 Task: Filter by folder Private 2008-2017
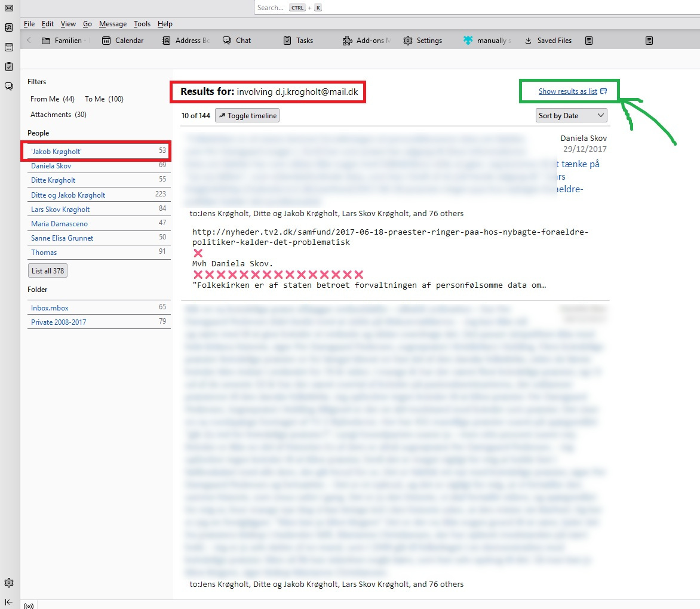pos(99,322)
